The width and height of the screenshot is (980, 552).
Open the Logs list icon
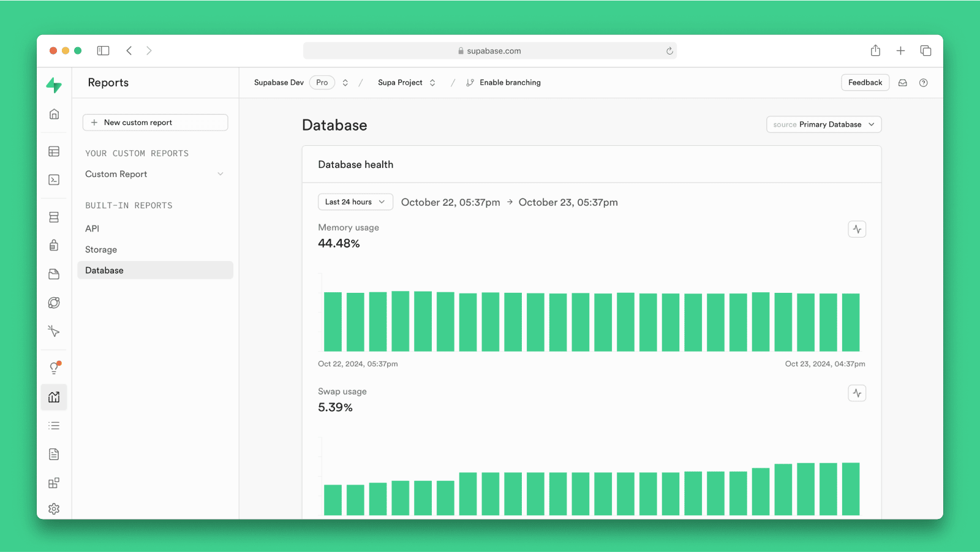54,426
